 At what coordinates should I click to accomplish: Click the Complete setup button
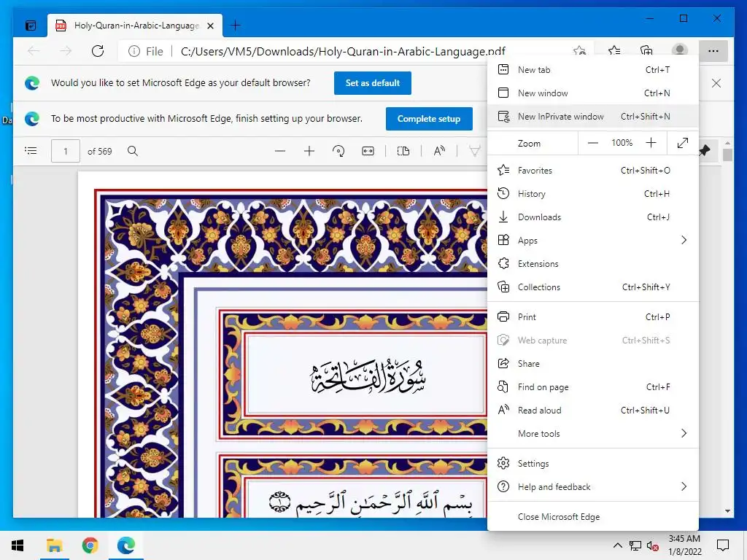[x=429, y=119]
